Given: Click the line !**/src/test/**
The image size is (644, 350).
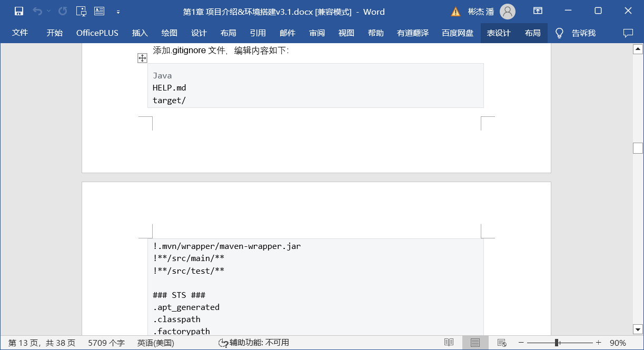Looking at the screenshot, I should (x=189, y=271).
